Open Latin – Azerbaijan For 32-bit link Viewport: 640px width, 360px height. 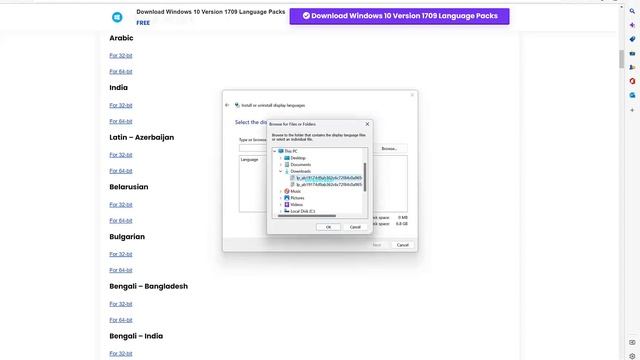(x=121, y=155)
